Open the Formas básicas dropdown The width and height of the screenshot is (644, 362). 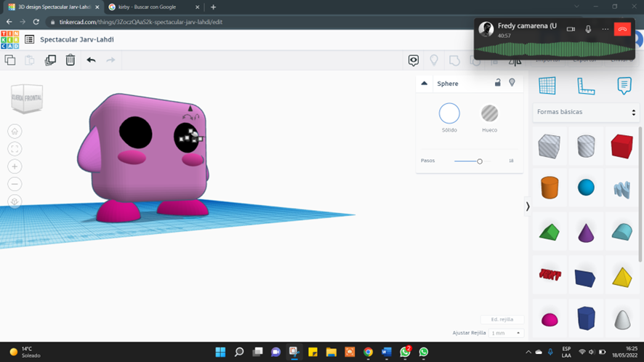click(586, 112)
